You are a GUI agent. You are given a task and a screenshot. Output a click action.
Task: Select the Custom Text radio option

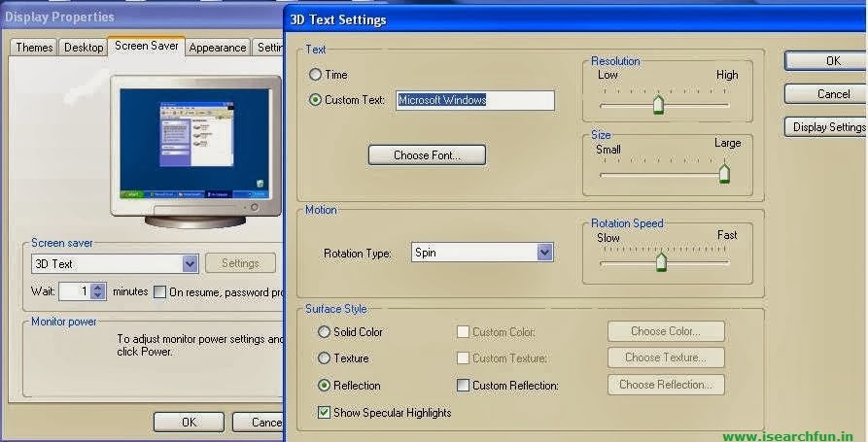316,100
